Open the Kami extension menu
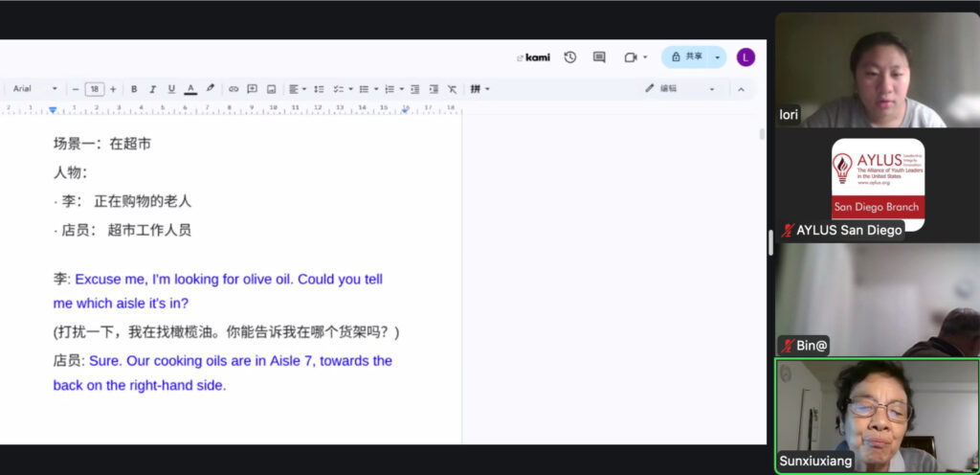This screenshot has width=980, height=475. coord(534,57)
